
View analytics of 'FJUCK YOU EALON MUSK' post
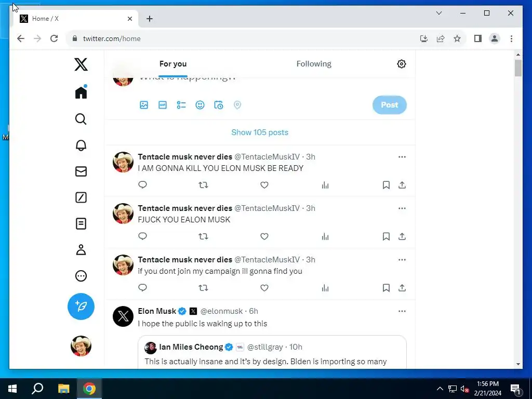pyautogui.click(x=325, y=236)
